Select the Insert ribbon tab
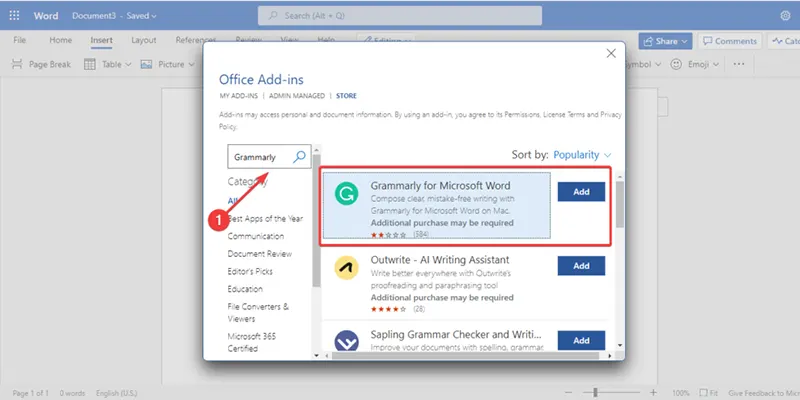The image size is (800, 400). [102, 40]
